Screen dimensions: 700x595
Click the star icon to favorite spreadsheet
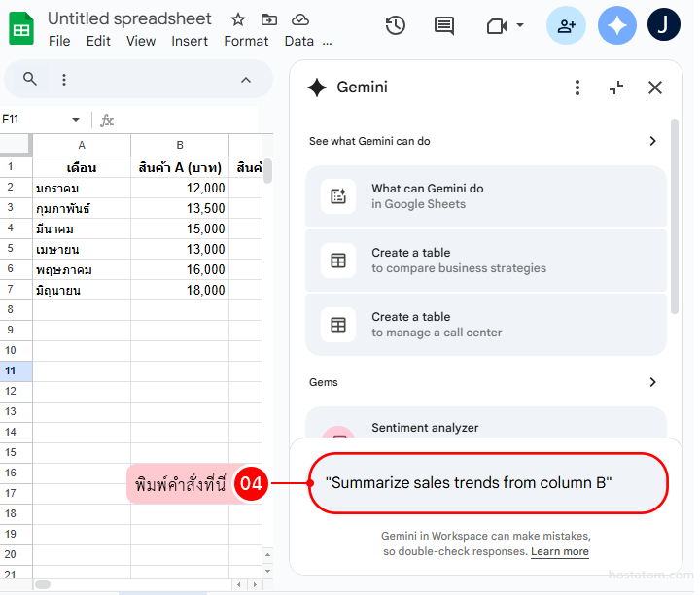click(x=237, y=19)
